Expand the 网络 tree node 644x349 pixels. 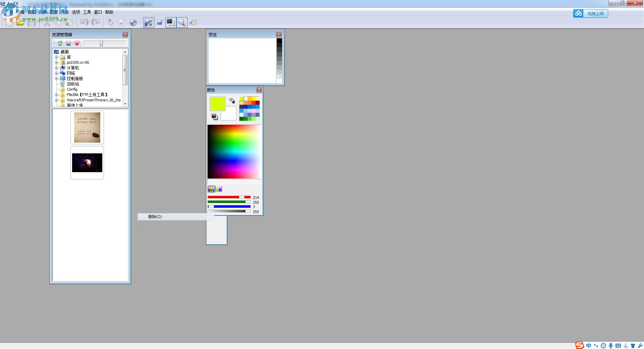56,73
